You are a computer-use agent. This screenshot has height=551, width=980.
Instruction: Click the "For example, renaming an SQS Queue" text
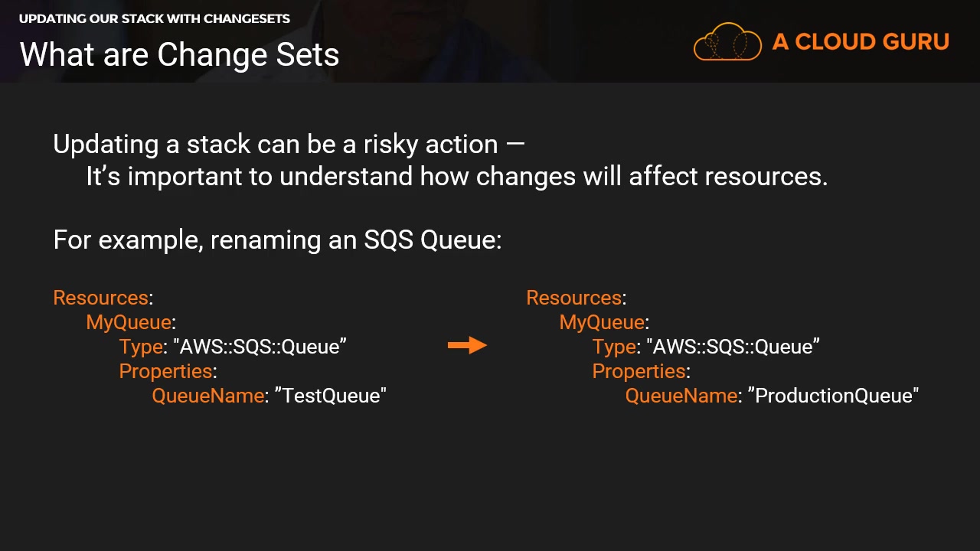[x=277, y=240]
